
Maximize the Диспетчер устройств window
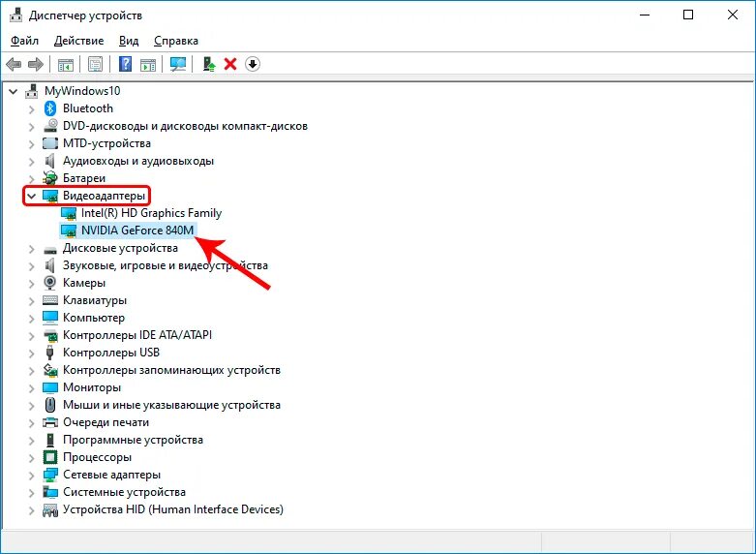click(x=688, y=15)
